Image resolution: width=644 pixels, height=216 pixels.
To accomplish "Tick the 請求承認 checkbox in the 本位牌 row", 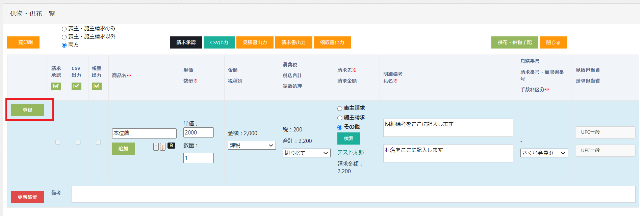I will (x=58, y=142).
